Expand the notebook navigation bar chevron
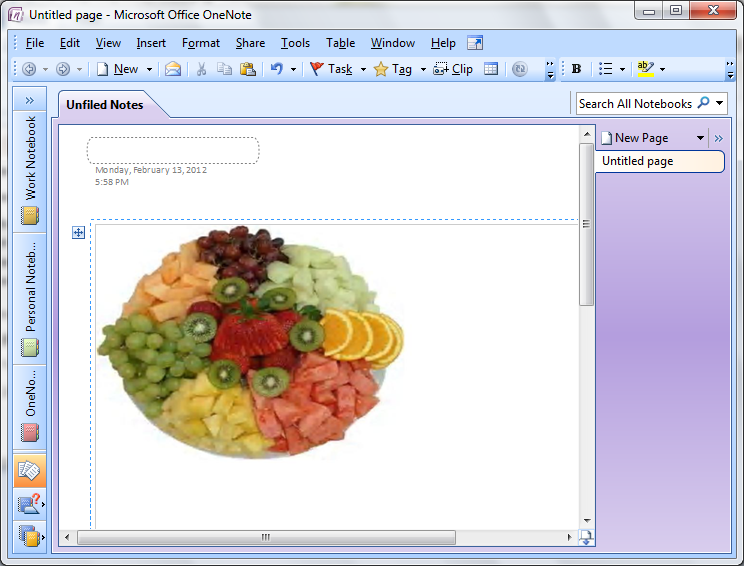The image size is (744, 566). coord(30,100)
